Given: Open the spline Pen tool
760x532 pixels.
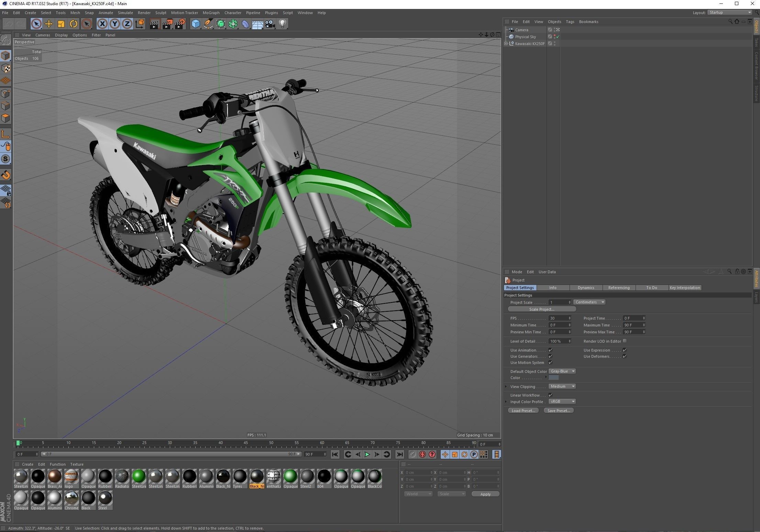Looking at the screenshot, I should click(208, 24).
